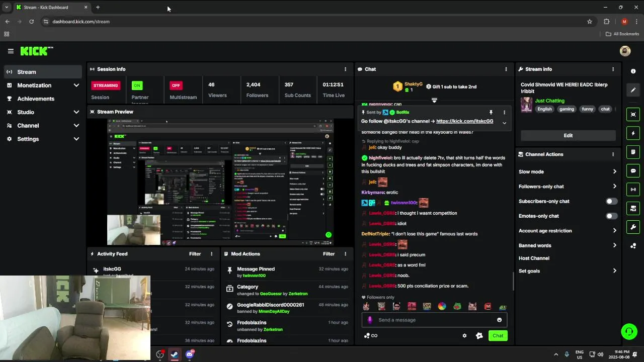The image size is (644, 362).
Task: Toggle the wrench stream info widget icon
Action: (x=633, y=227)
